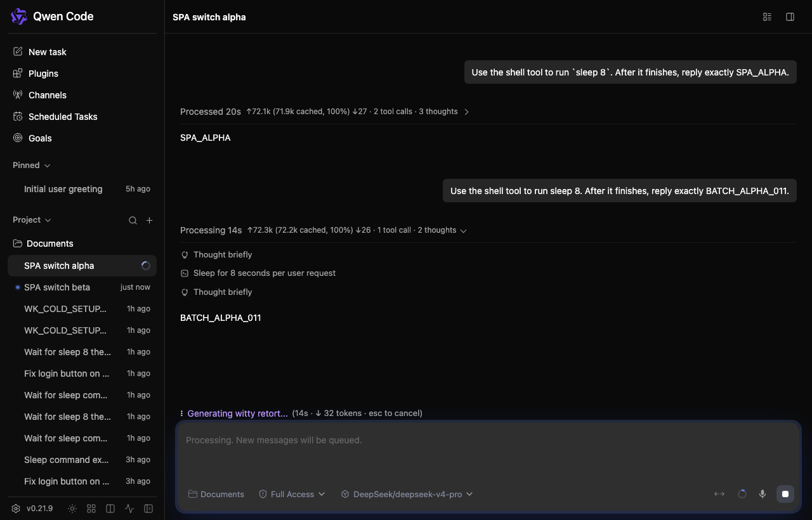812x520 pixels.
Task: Open the Scheduled Tasks clock icon
Action: coord(18,116)
